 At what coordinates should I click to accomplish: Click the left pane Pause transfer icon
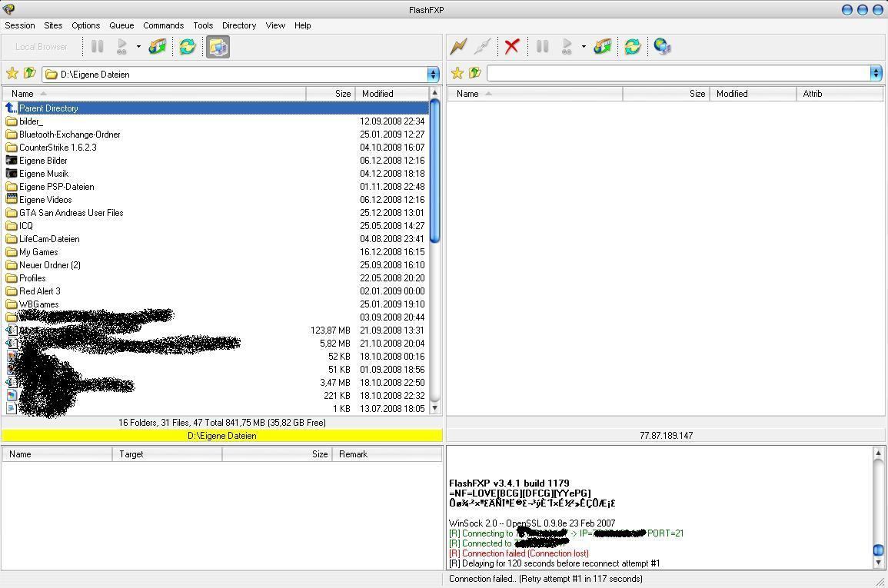[x=98, y=46]
